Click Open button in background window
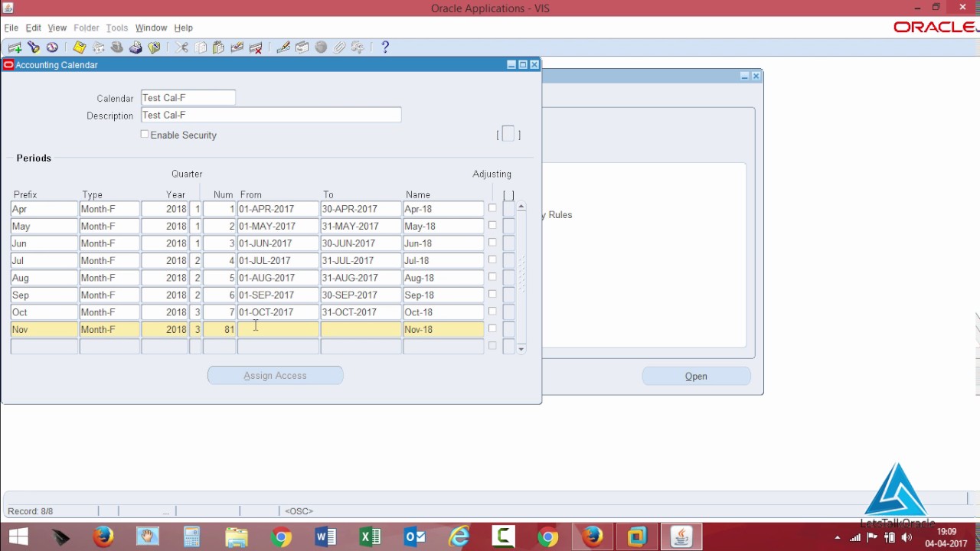Viewport: 980px width, 551px height. pos(696,377)
